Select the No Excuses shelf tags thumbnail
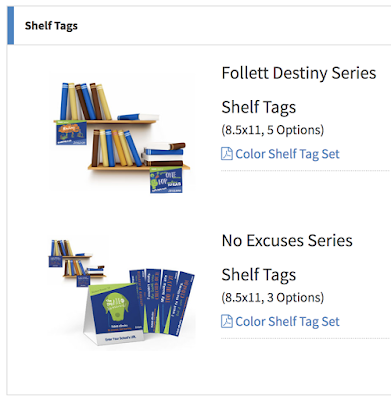Image resolution: width=391 pixels, height=400 pixels. click(122, 293)
